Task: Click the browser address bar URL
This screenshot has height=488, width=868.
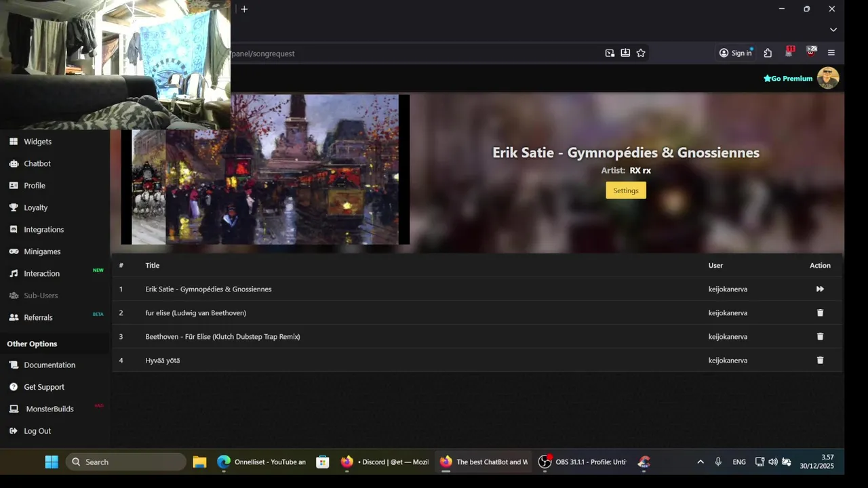Action: tap(263, 54)
